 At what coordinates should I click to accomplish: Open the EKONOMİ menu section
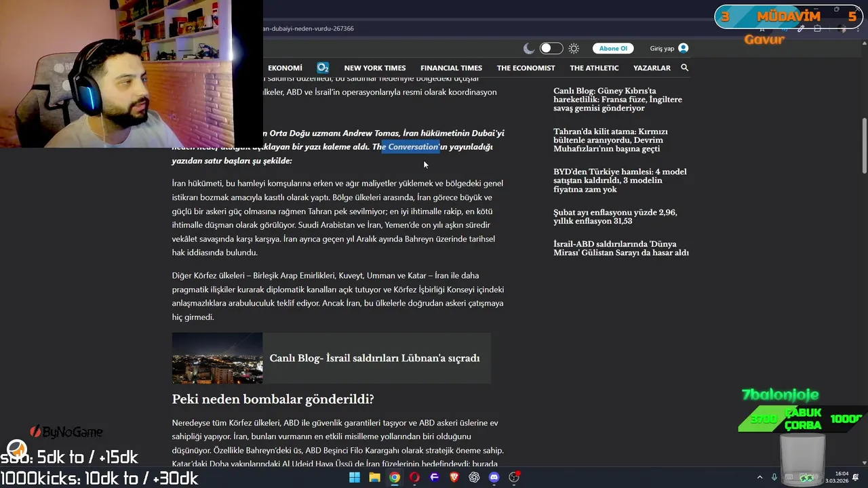pyautogui.click(x=285, y=68)
